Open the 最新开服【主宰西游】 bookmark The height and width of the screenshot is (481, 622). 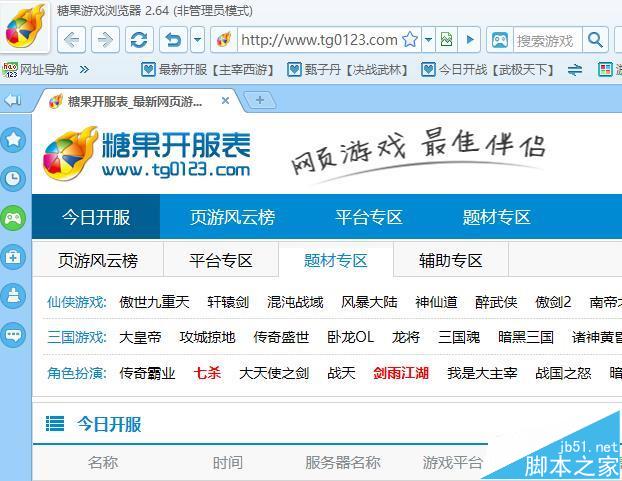coord(208,70)
